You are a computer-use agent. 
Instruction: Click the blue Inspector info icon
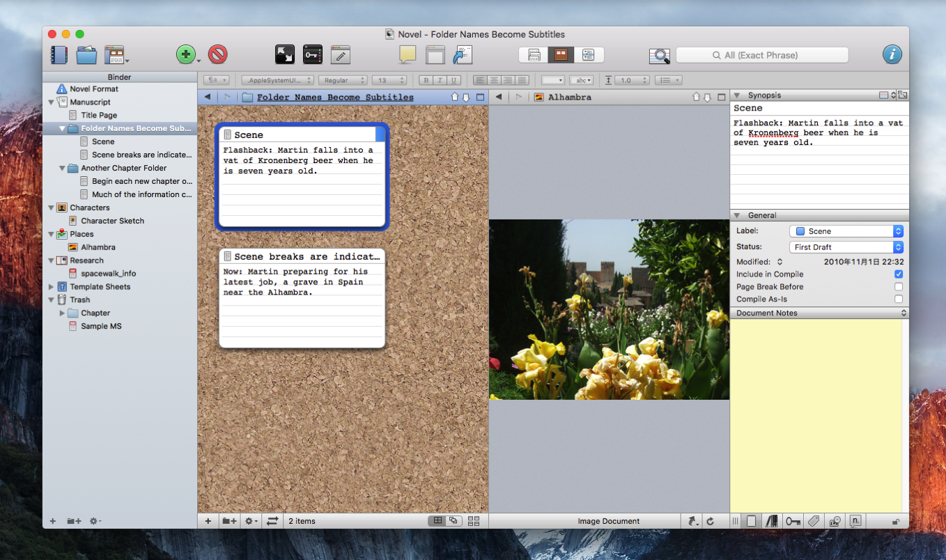pos(892,54)
